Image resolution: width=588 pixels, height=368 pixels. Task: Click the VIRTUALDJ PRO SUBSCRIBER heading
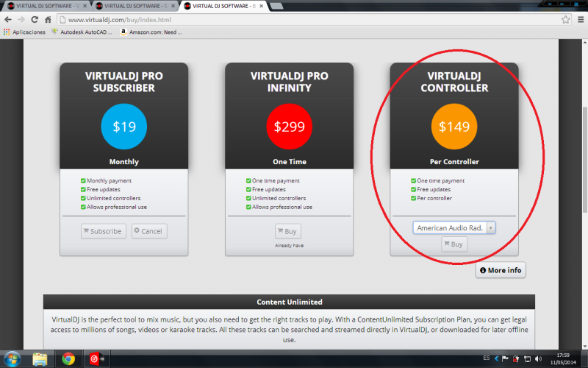click(123, 82)
